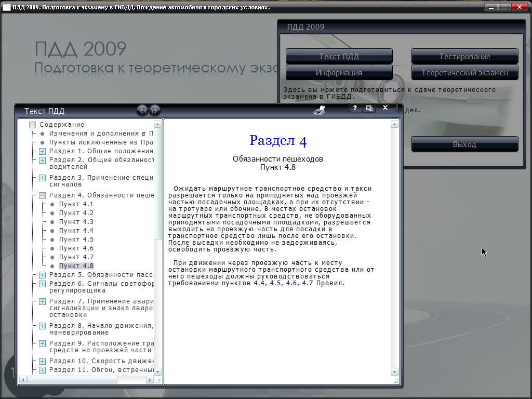Expand Раздел 3. Применение специальных сигналов
This screenshot has height=399, width=532.
tap(42, 178)
